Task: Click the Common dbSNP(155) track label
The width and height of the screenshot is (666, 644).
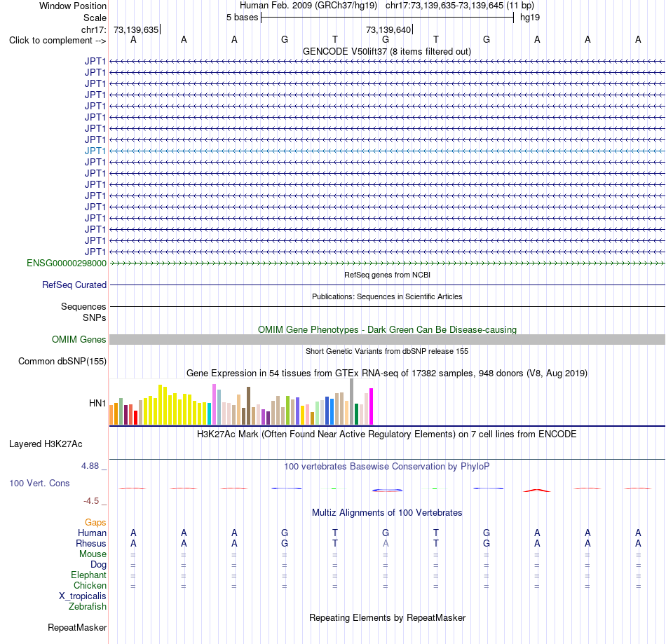Action: [62, 362]
